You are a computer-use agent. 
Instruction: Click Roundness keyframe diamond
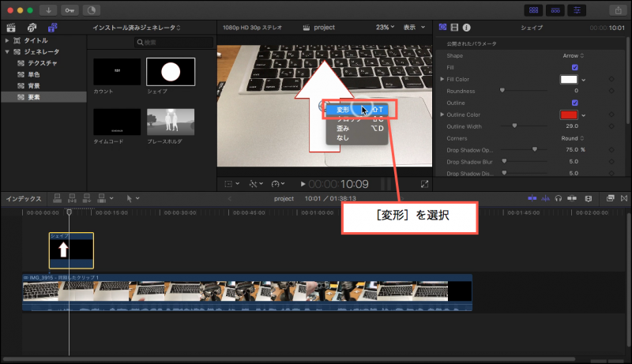(611, 91)
